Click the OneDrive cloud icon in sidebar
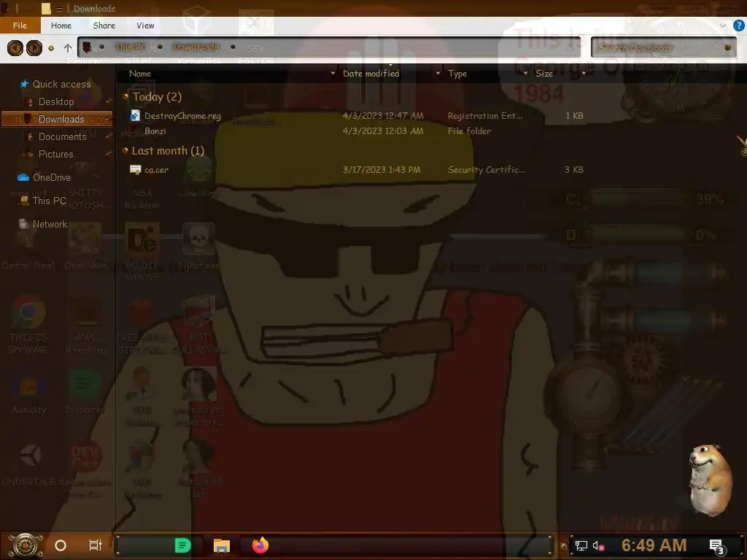This screenshot has height=560, width=747. click(x=23, y=177)
